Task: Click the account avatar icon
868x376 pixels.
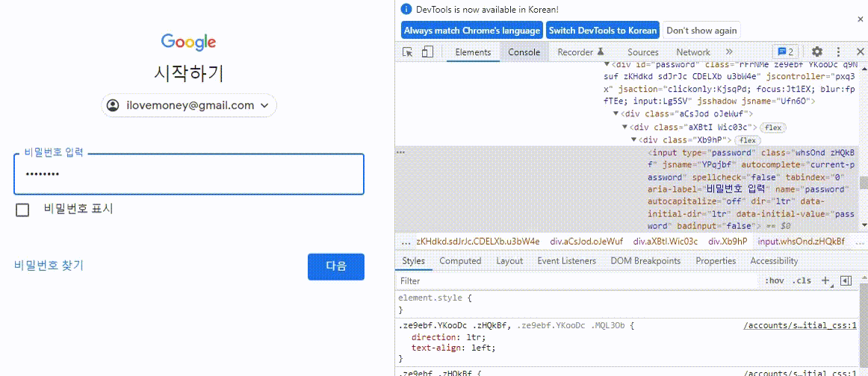Action: point(114,105)
